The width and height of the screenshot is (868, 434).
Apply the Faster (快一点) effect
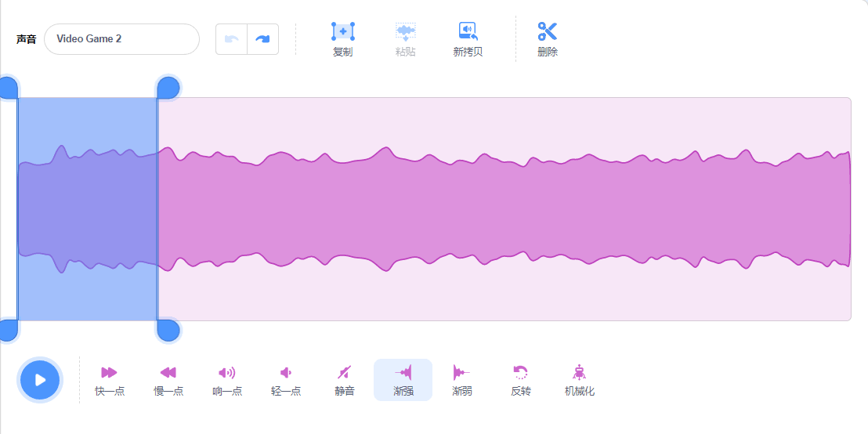[x=110, y=373]
